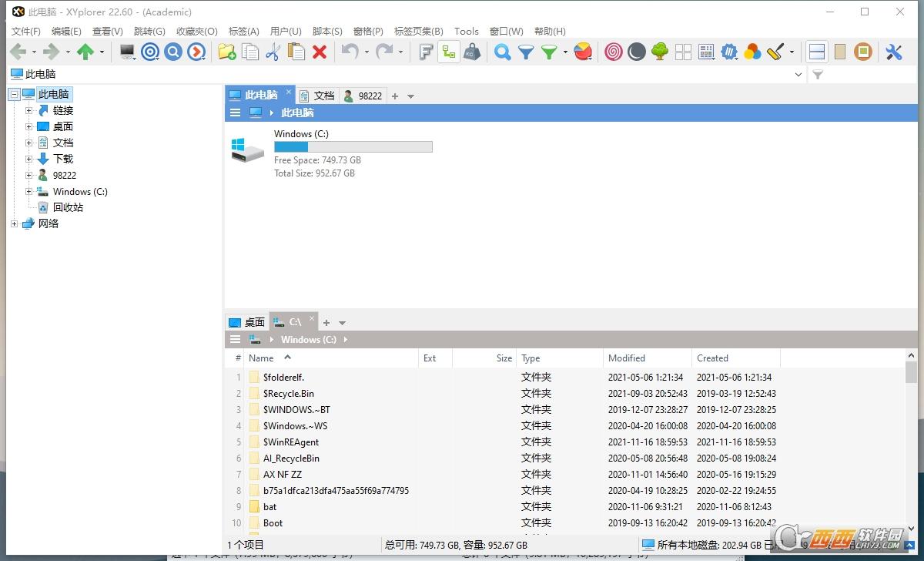Open Back button history dropdown arrow

(x=33, y=52)
